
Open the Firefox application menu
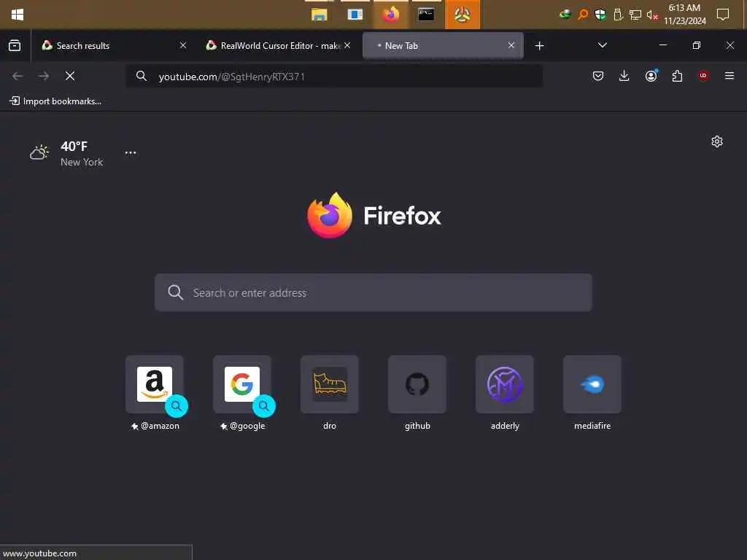[x=729, y=76]
